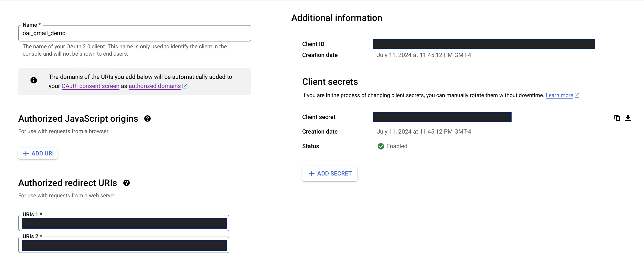Viewport: 644px width, 258px height.
Task: Select the URIs 1 input field
Action: click(x=124, y=223)
